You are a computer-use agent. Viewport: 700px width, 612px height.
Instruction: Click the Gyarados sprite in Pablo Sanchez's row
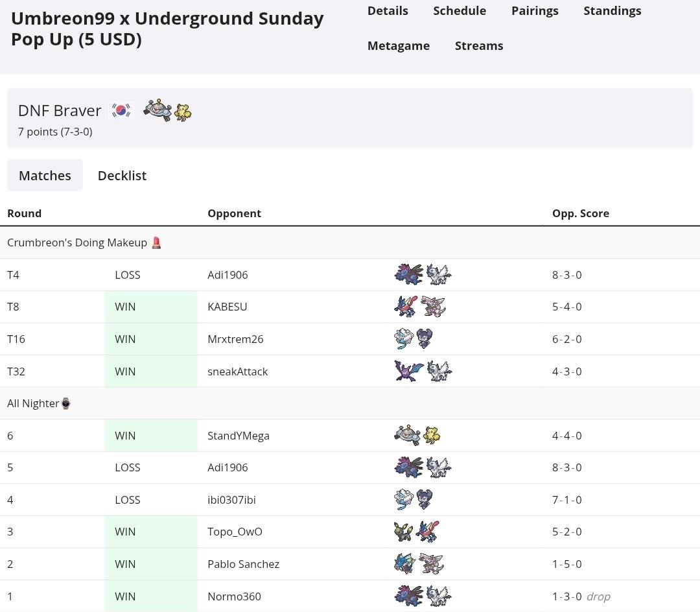pos(404,563)
